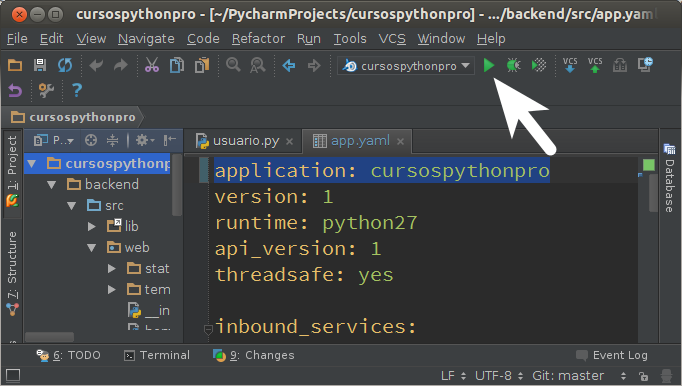Change file encoding UTF-8 in status bar
This screenshot has height=386, width=682.
click(x=498, y=376)
